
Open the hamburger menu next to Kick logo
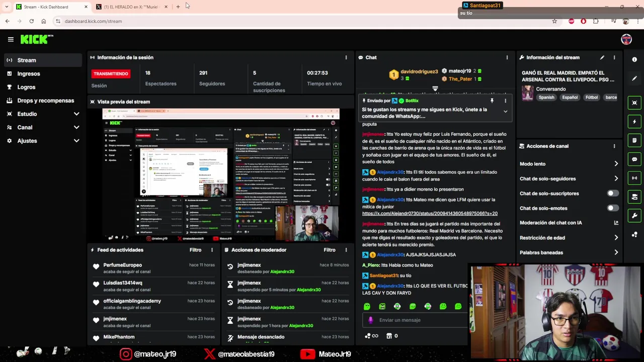(x=11, y=39)
